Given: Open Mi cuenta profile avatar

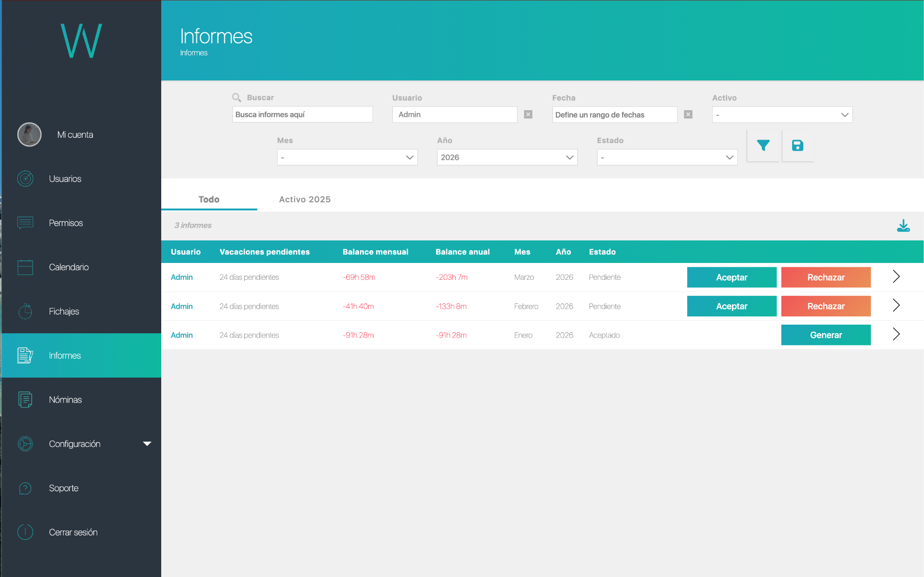Looking at the screenshot, I should click(29, 134).
